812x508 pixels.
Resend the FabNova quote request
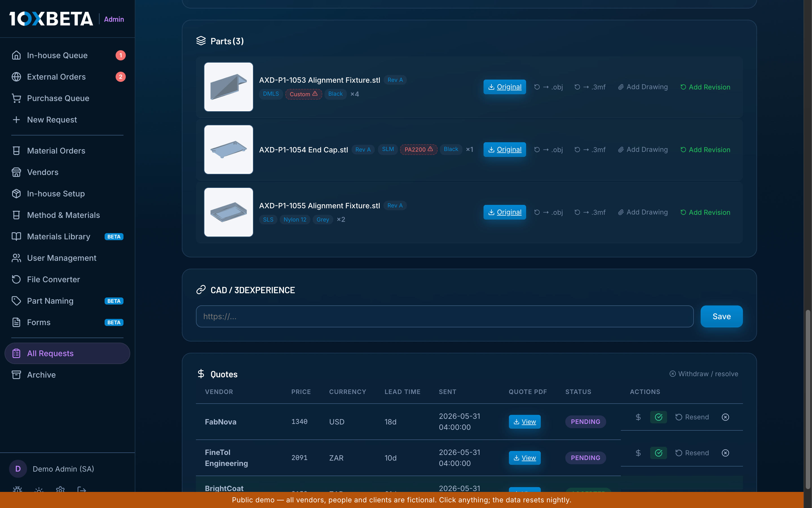692,417
